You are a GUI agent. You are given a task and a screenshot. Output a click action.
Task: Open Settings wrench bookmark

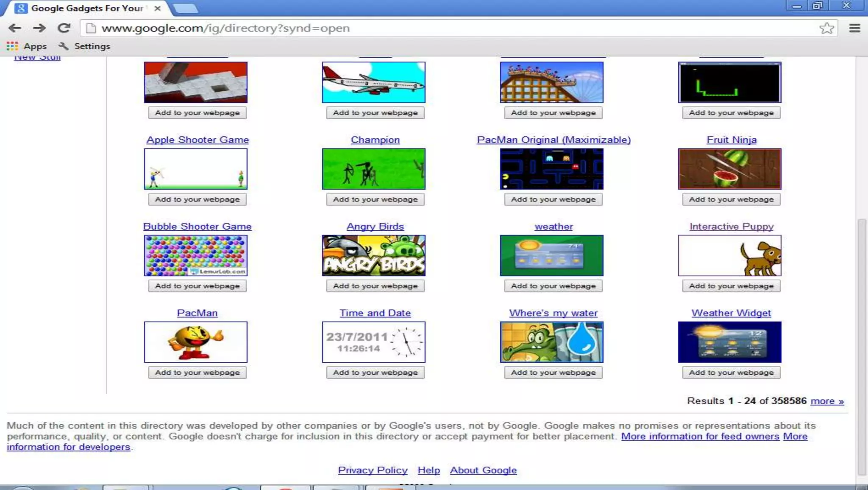tap(85, 46)
